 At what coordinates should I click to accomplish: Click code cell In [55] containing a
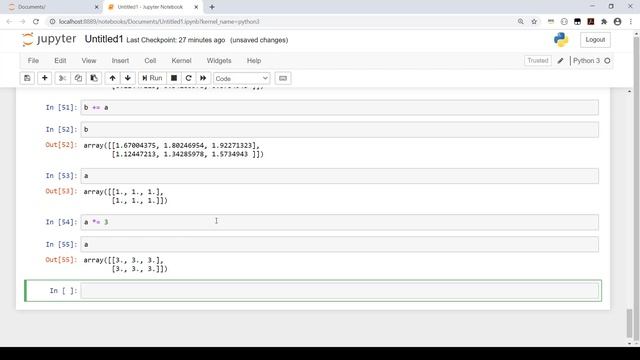340,244
